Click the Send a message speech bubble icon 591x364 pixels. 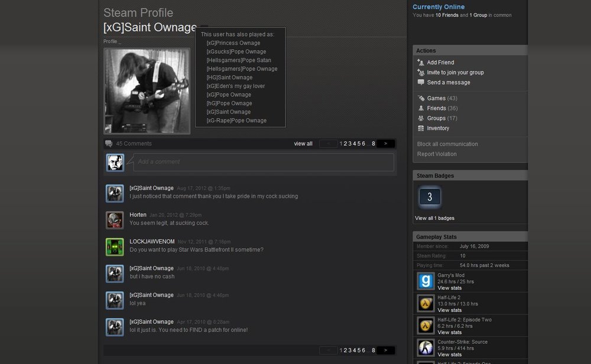[421, 82]
